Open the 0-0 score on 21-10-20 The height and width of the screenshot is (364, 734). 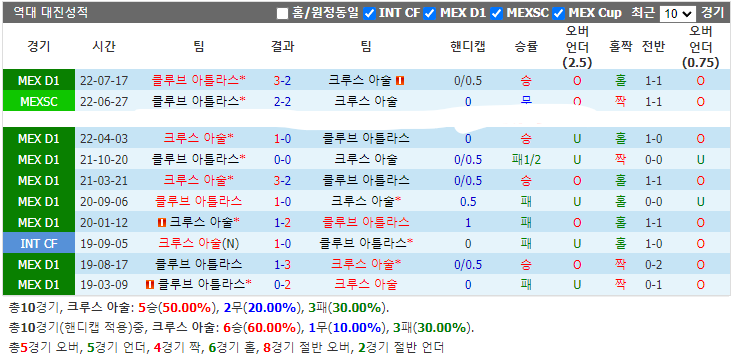click(282, 160)
